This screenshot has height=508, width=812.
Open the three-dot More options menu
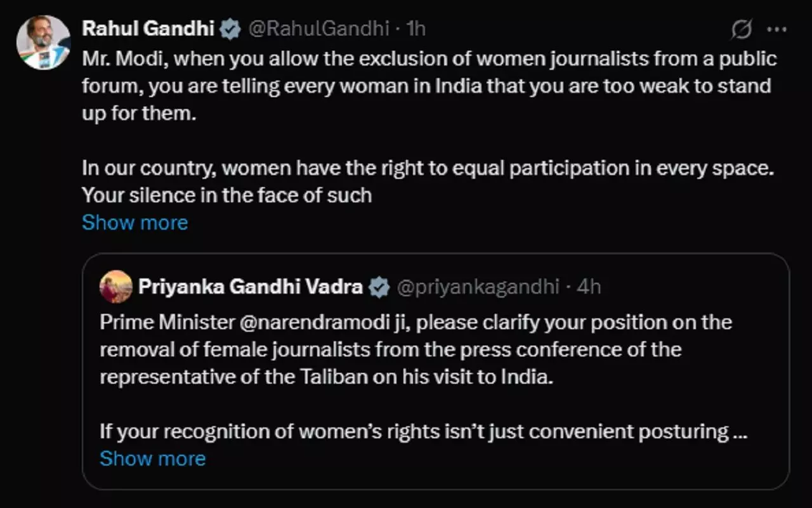pos(776,29)
